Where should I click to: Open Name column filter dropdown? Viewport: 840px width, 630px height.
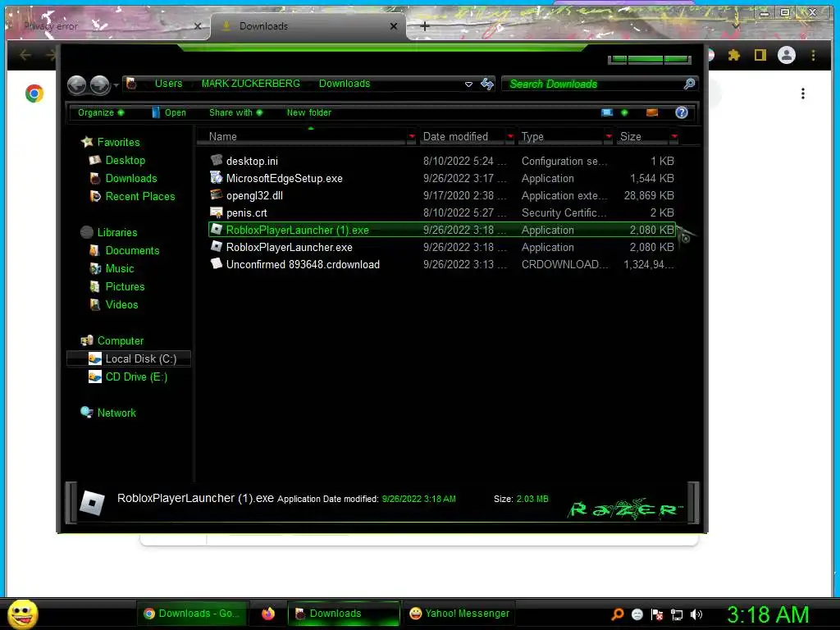(x=412, y=137)
